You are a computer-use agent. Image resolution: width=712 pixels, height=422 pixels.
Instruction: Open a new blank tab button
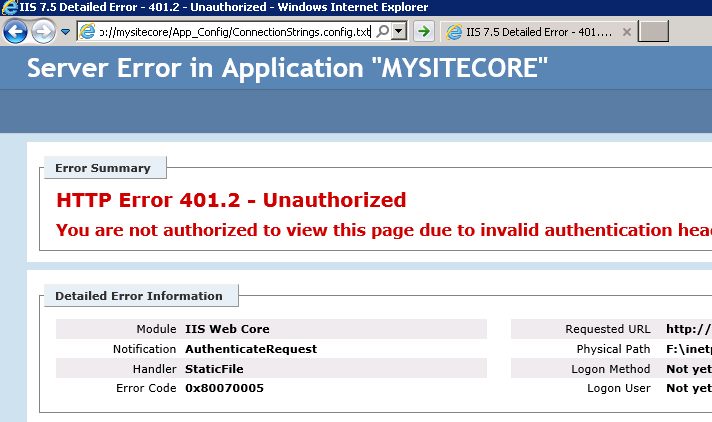653,31
